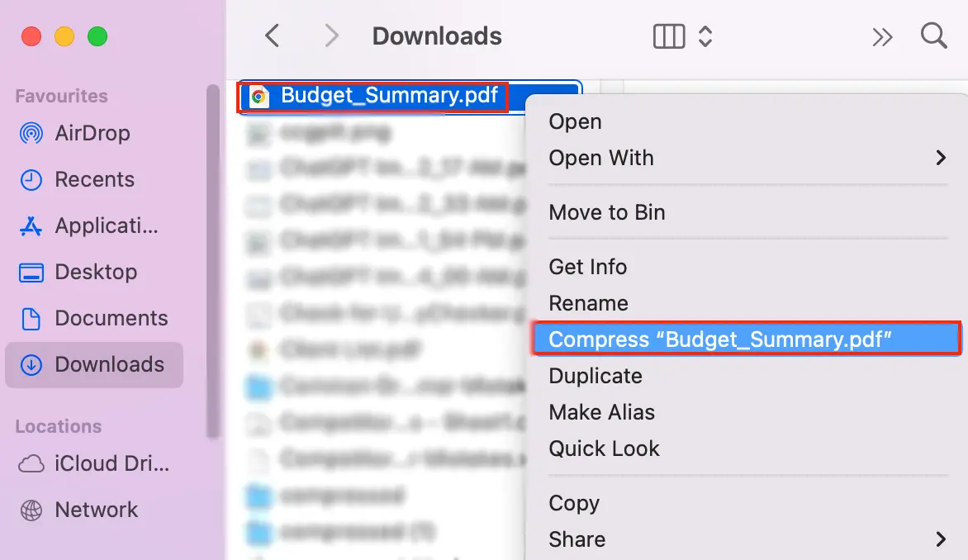This screenshot has height=560, width=968.
Task: Open Recents label in sidebar
Action: [94, 180]
